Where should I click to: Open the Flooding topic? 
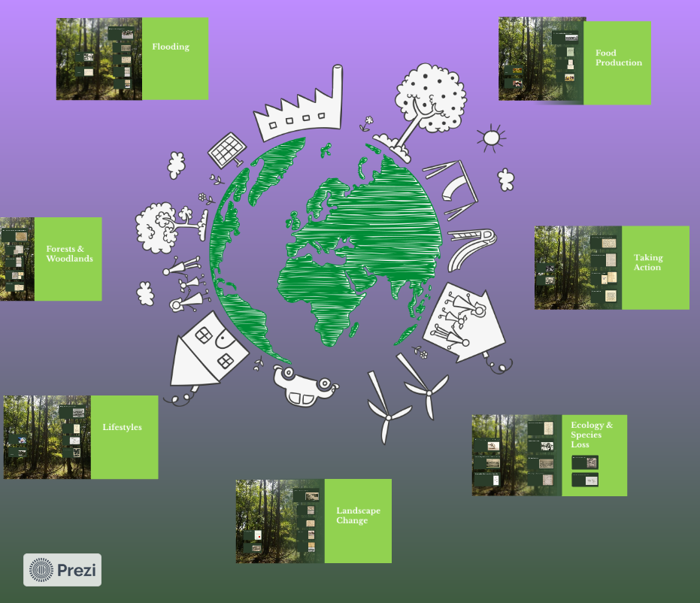pos(171,47)
